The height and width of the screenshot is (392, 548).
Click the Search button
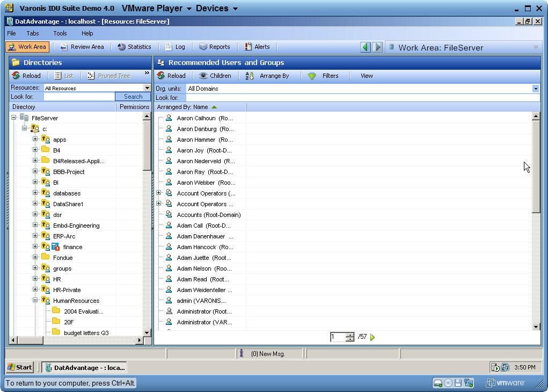coord(133,97)
